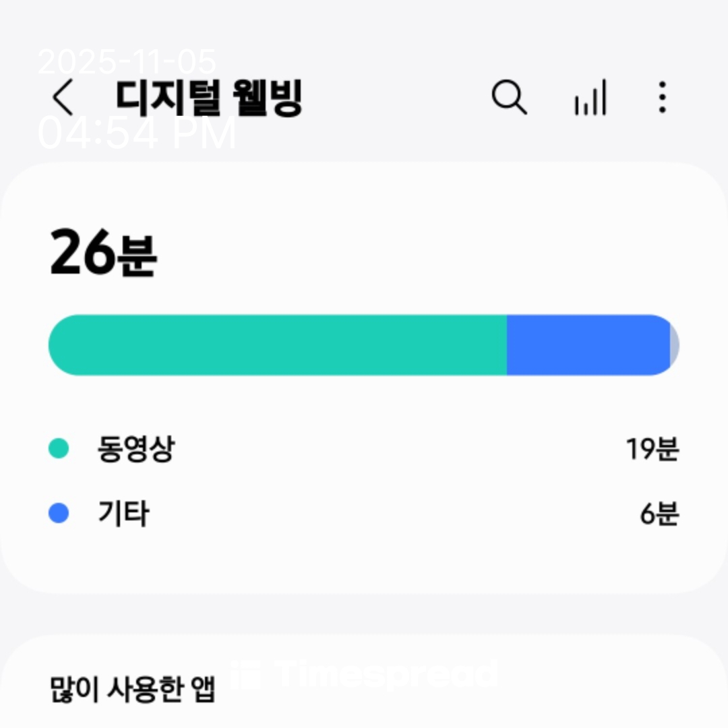Tap the 19분 video usage value
The height and width of the screenshot is (728, 728).
coord(651,449)
